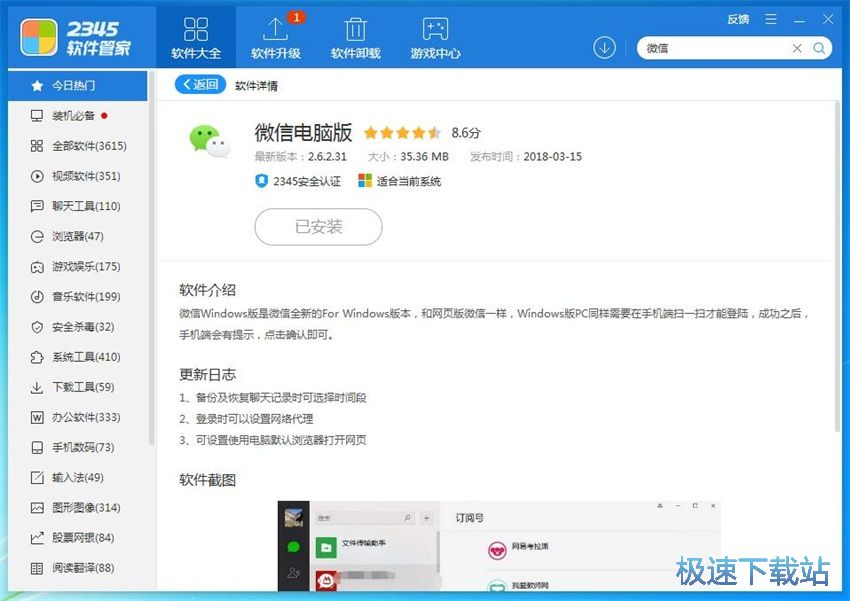Open the 反馈 feedback link
This screenshot has height=601, width=850.
pyautogui.click(x=738, y=20)
